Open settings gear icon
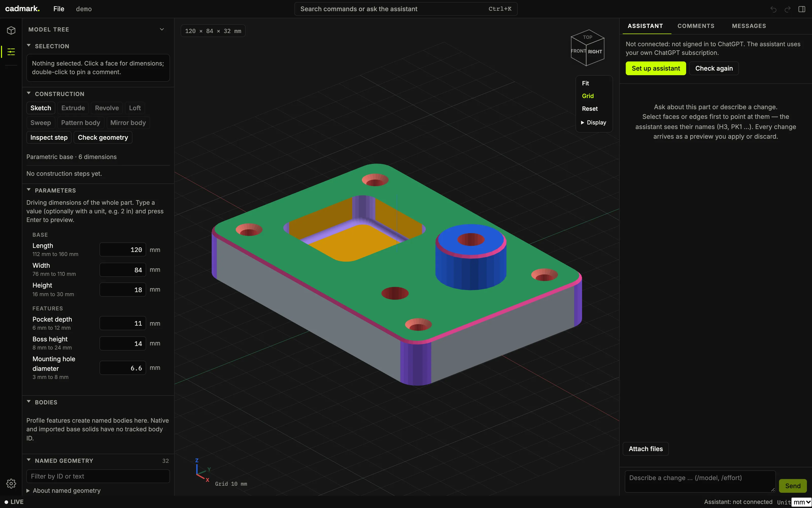Screen dimensions: 812x508 click(x=11, y=483)
